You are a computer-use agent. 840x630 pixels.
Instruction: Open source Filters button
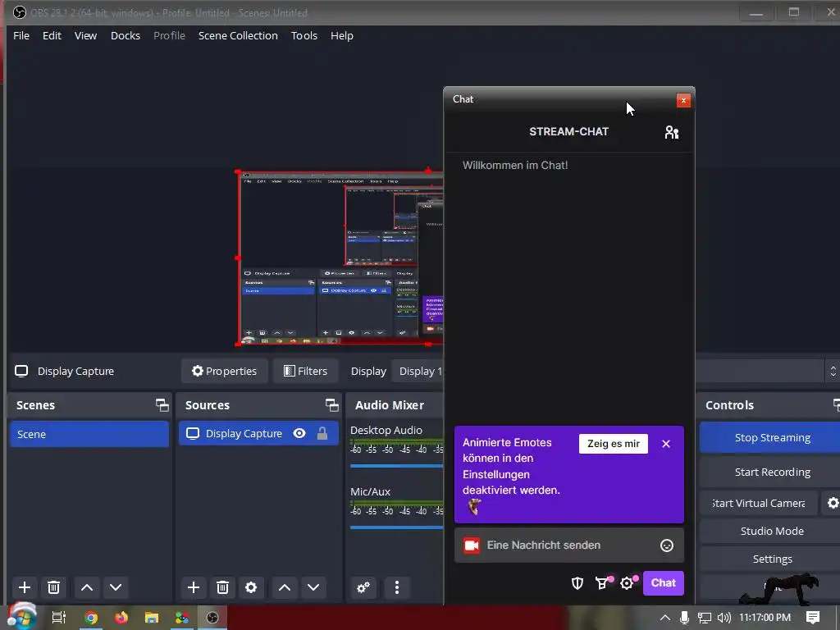305,371
